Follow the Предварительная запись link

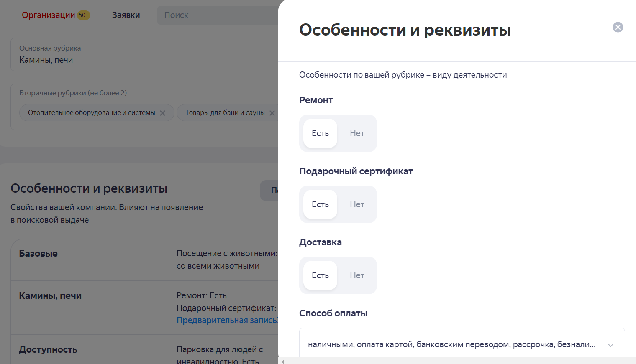coord(227,320)
